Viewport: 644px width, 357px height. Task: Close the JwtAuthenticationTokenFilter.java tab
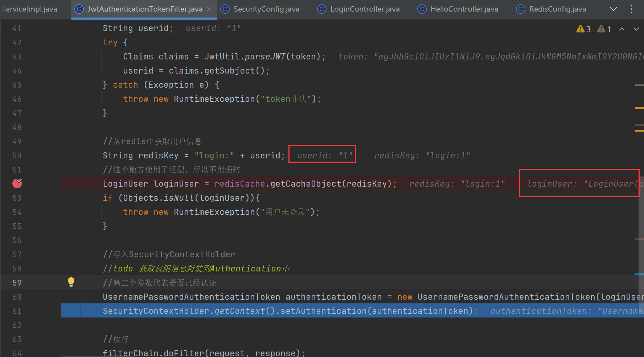point(210,9)
